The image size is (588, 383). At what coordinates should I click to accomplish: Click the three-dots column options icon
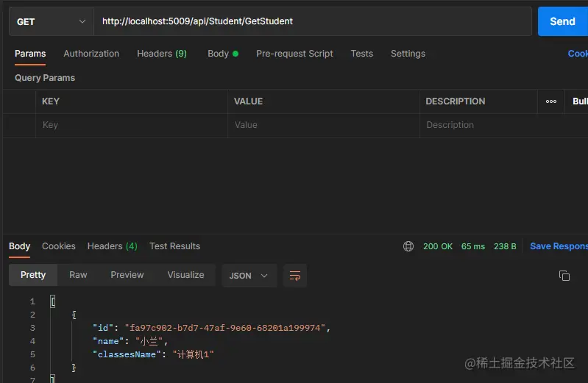(551, 101)
